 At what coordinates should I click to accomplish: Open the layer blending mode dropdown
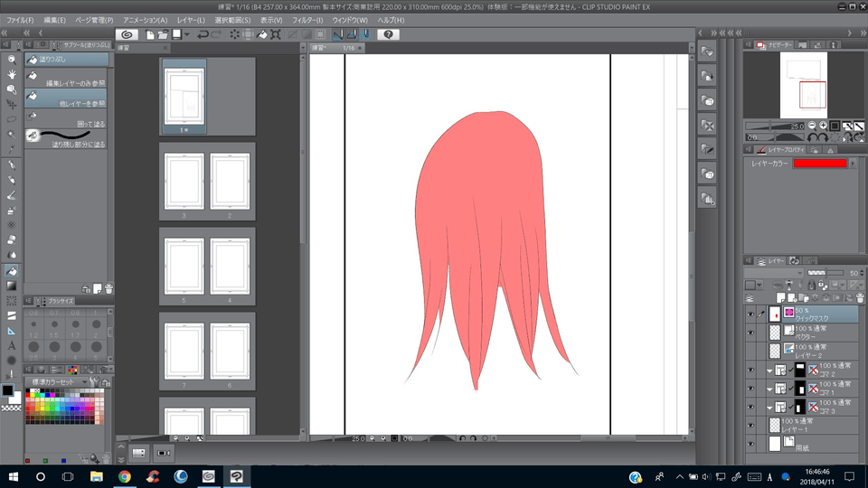tap(773, 273)
